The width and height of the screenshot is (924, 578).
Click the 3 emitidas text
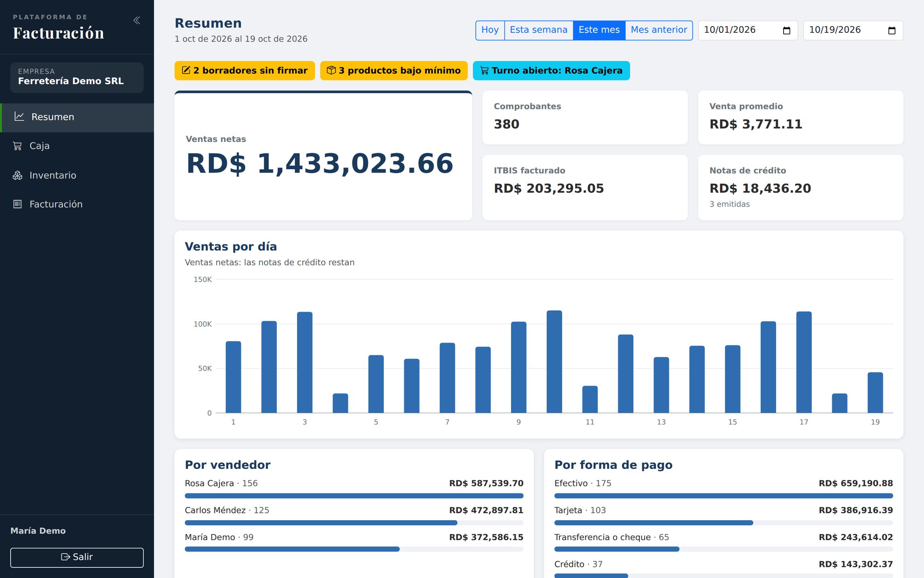[729, 204]
